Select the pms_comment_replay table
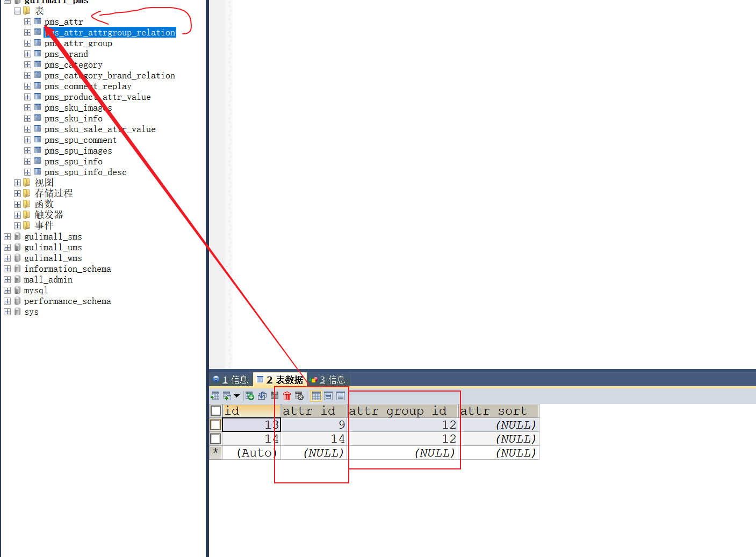This screenshot has width=756, height=557. tap(88, 86)
